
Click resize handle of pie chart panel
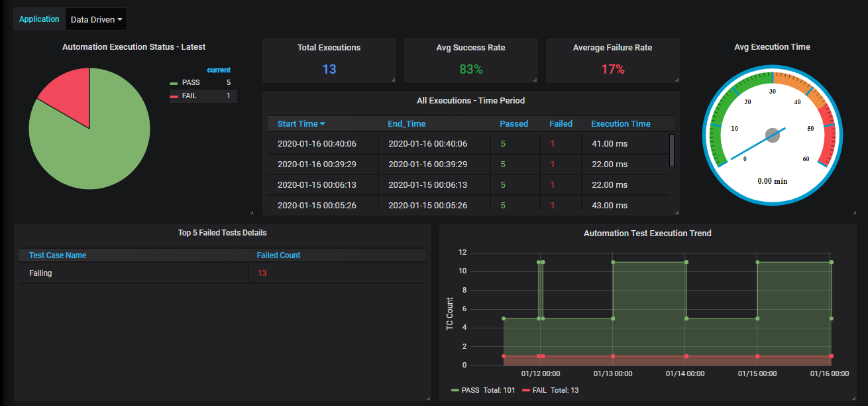point(251,213)
